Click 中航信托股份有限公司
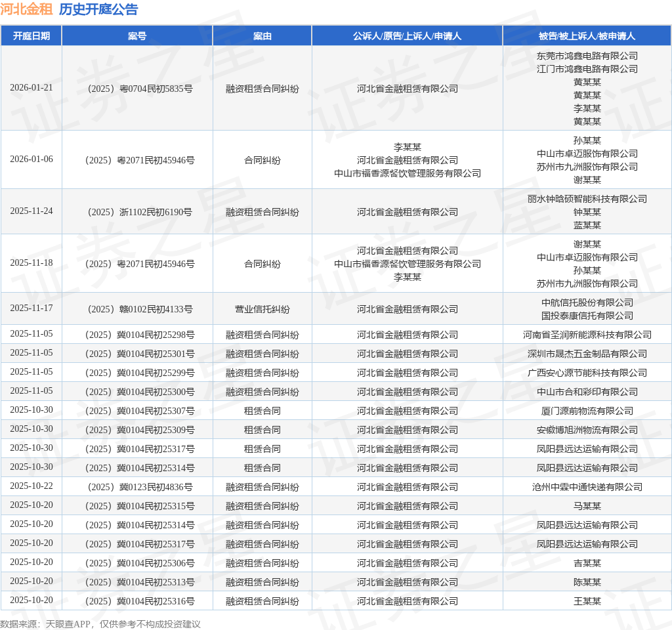 [x=587, y=303]
